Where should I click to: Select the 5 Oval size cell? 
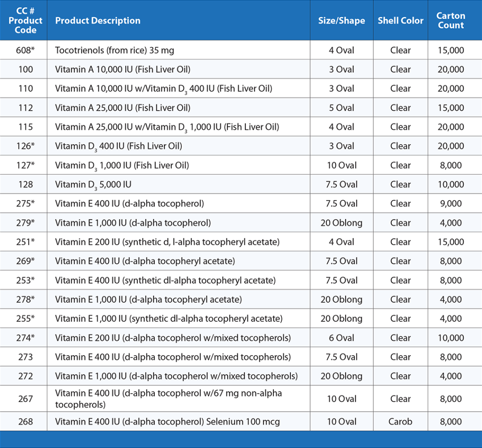[341, 108]
